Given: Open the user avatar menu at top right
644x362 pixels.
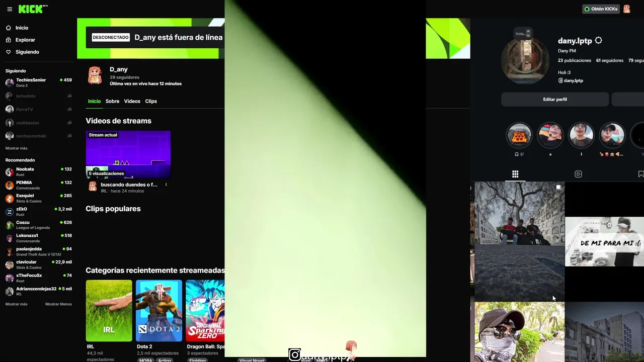Looking at the screenshot, I should pos(627,9).
